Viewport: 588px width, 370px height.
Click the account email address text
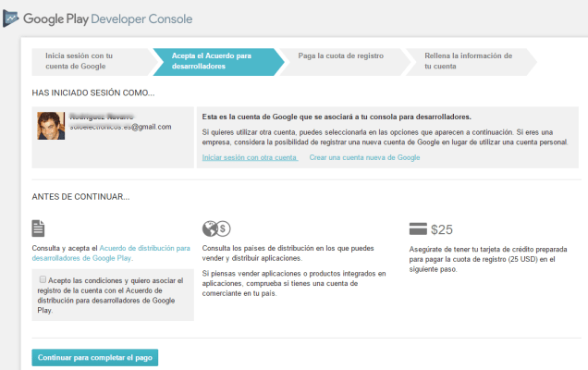click(x=120, y=127)
